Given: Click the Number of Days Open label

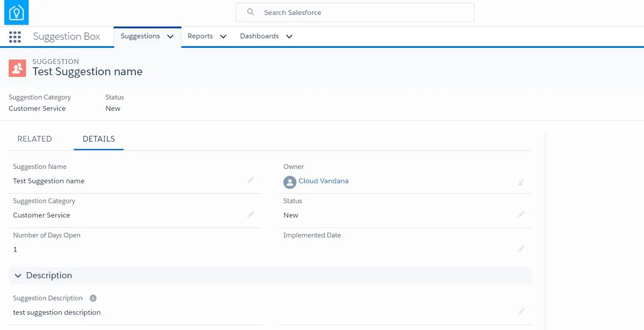Looking at the screenshot, I should (47, 235).
